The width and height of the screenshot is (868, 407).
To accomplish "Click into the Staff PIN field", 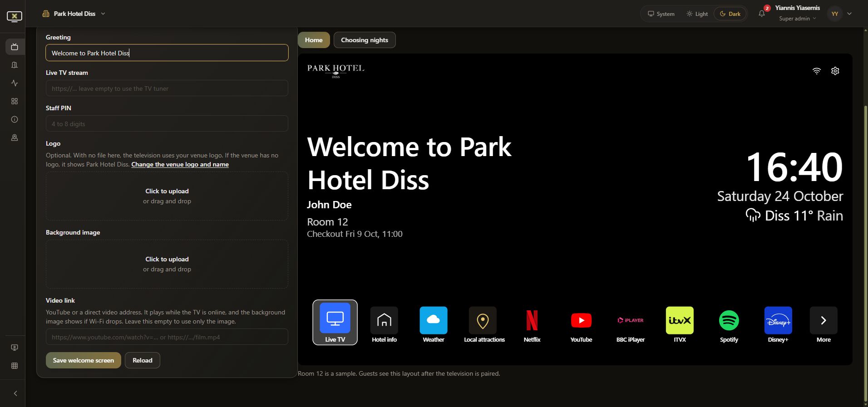I will (167, 123).
